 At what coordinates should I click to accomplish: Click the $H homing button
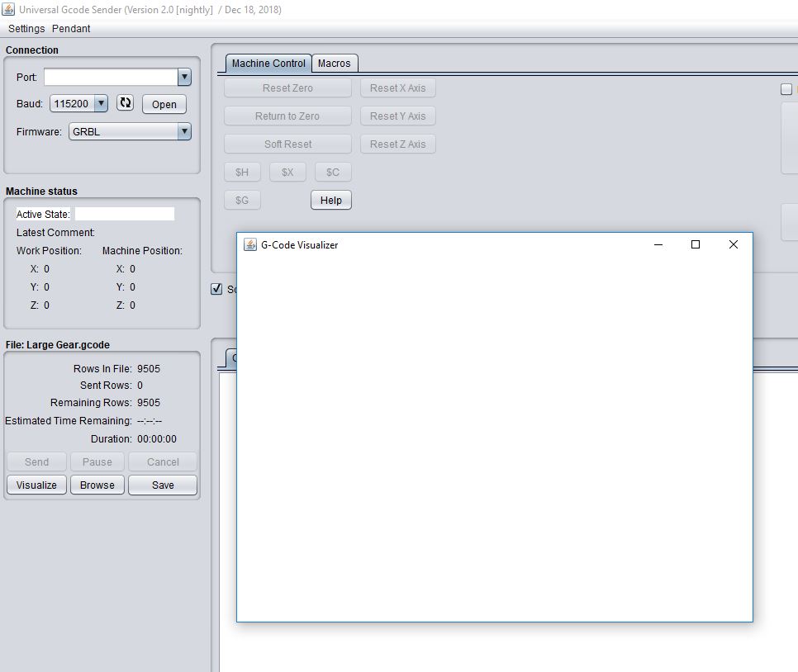click(242, 172)
